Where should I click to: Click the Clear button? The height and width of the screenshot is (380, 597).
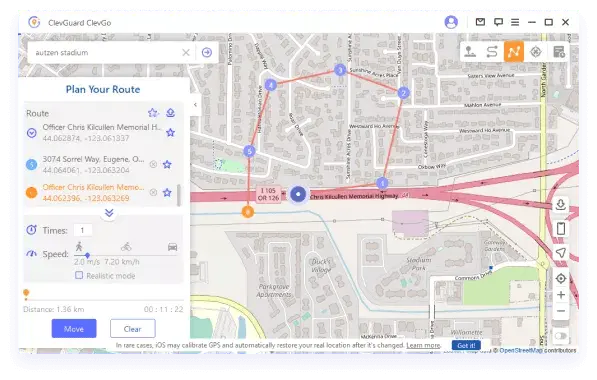tap(132, 329)
